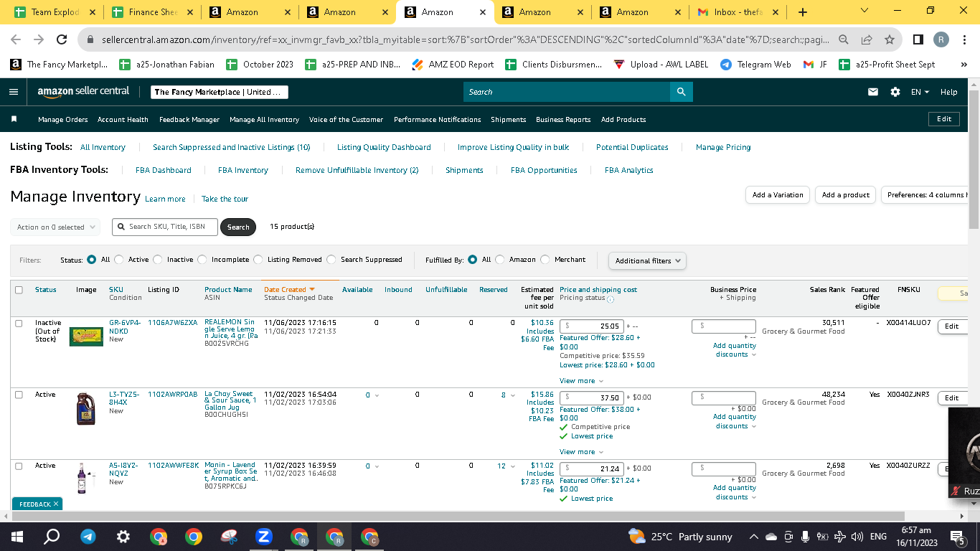The height and width of the screenshot is (551, 980).
Task: Click the bookmark flag icon beside Manage Orders
Action: pyautogui.click(x=14, y=119)
